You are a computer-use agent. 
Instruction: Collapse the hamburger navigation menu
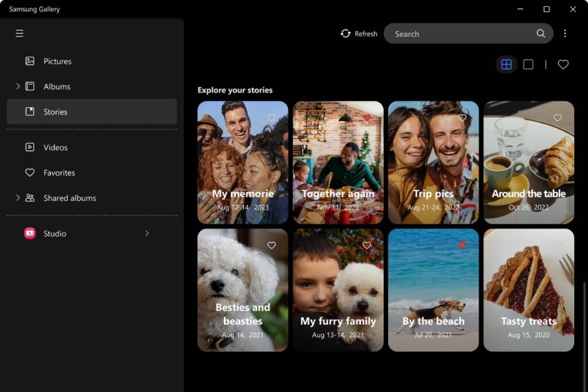(x=20, y=33)
